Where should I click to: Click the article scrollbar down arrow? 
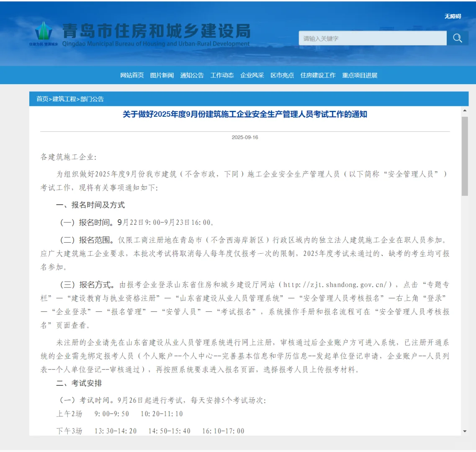(x=465, y=431)
